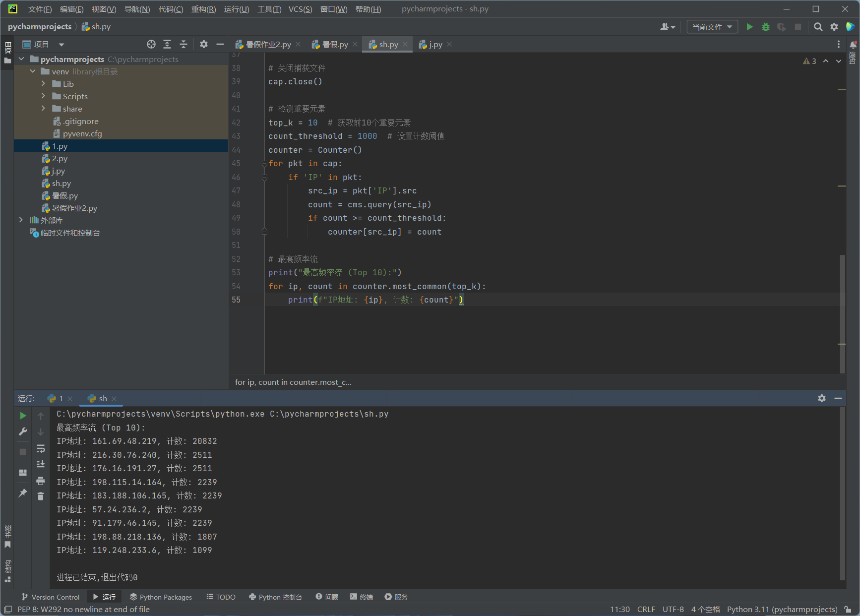Expand the 外部库 node
The image size is (860, 616).
click(21, 220)
